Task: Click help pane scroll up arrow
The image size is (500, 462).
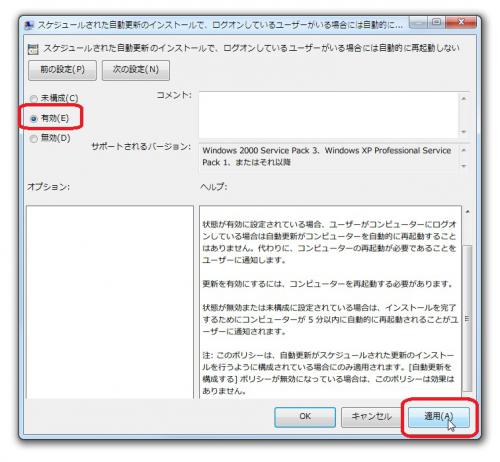Action: (x=468, y=212)
